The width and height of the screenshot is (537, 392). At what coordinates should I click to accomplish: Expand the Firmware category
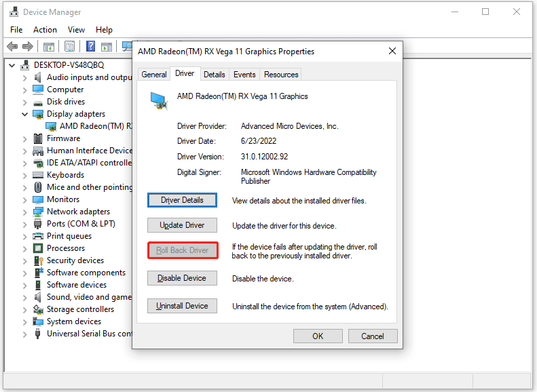(24, 138)
